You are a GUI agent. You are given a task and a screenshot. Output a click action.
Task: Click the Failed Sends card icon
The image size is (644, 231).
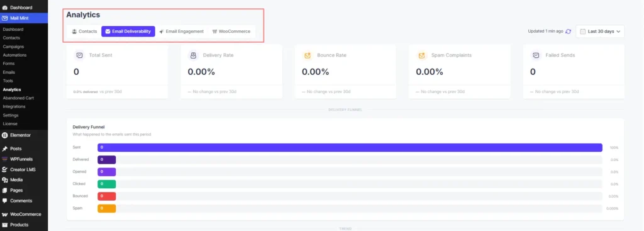tap(536, 55)
